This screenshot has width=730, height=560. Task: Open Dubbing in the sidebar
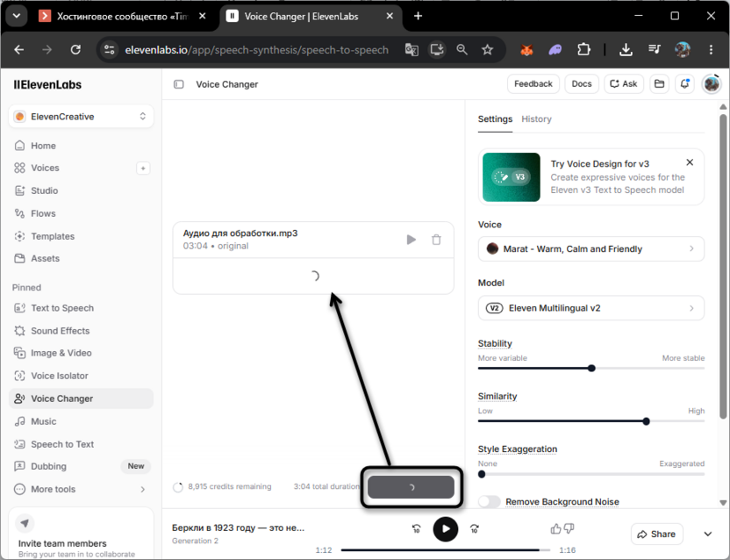pyautogui.click(x=81, y=466)
